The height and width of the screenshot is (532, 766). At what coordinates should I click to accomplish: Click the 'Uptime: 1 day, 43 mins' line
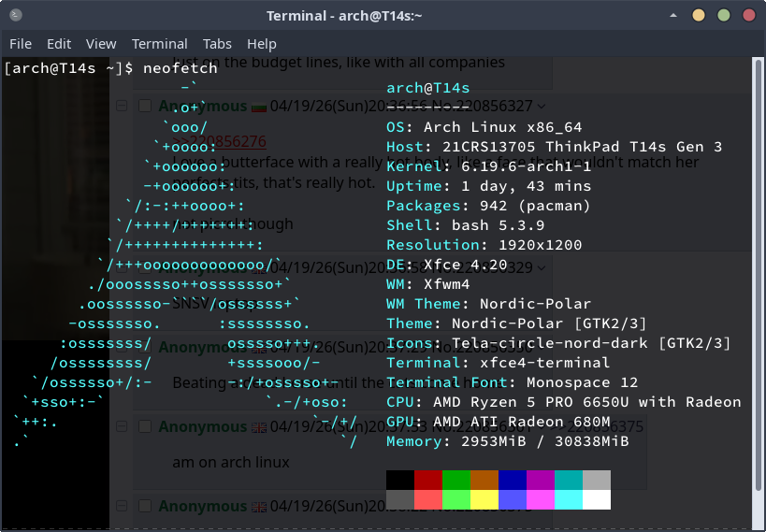pyautogui.click(x=488, y=186)
